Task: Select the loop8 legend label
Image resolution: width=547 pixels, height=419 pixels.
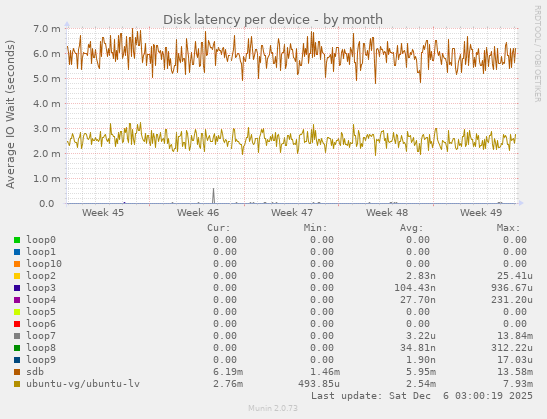Action: coord(41,348)
